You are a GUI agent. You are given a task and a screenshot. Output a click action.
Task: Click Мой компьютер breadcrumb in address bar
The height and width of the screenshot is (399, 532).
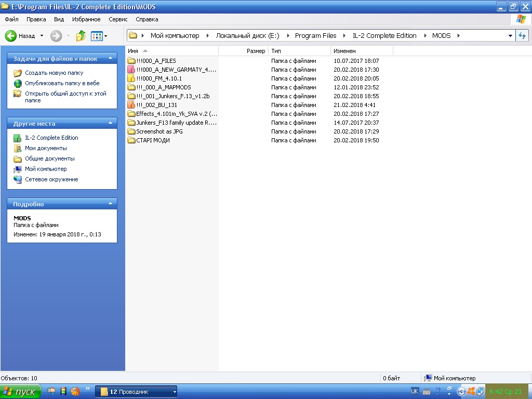[x=175, y=36]
